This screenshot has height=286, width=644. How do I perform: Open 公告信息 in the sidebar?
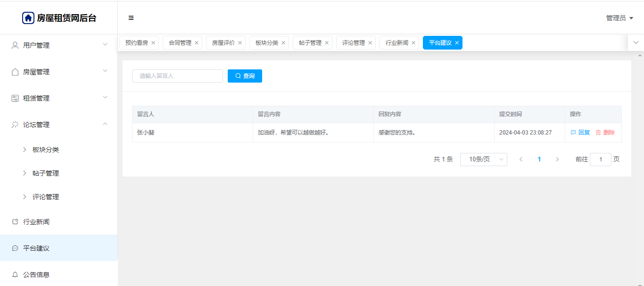(x=36, y=275)
